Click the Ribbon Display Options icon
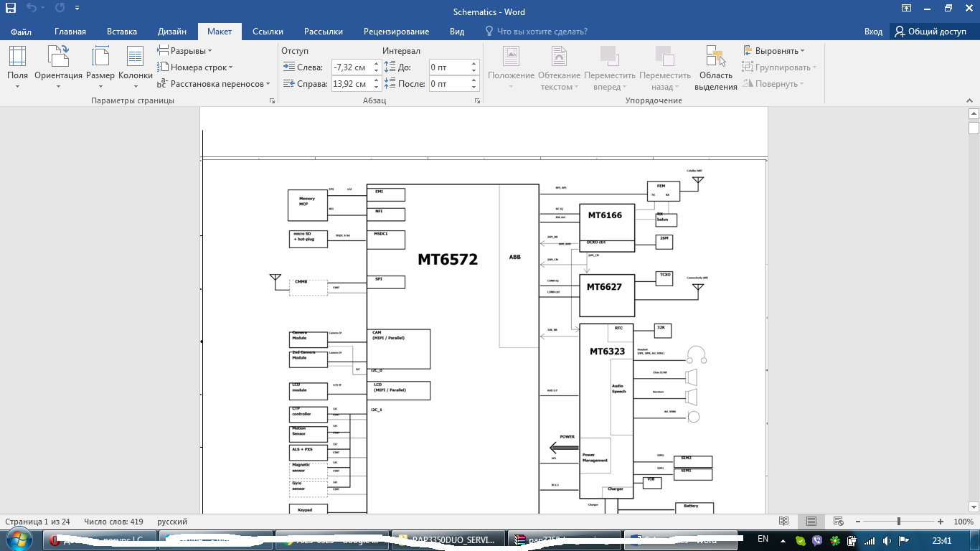The image size is (980, 551). click(907, 9)
